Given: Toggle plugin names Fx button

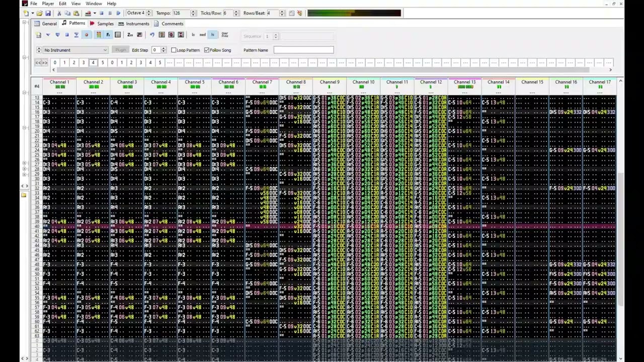Looking at the screenshot, I should coord(108,35).
